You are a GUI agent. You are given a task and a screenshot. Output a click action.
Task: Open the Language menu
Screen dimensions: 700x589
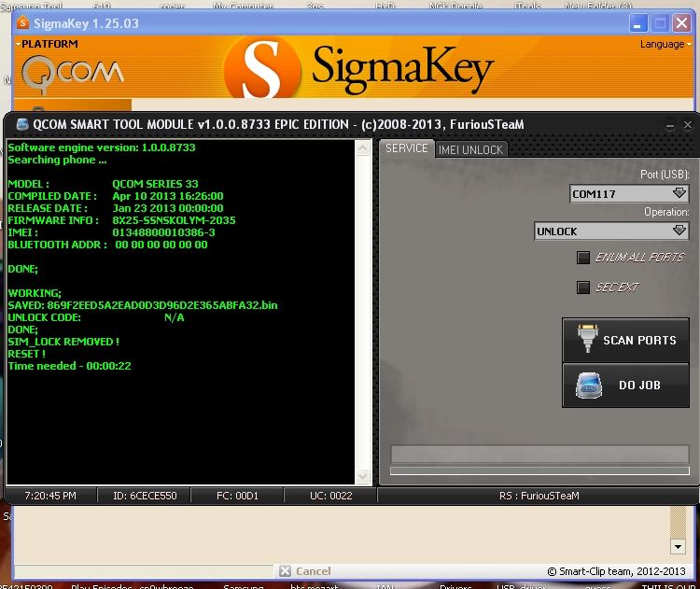[x=664, y=45]
